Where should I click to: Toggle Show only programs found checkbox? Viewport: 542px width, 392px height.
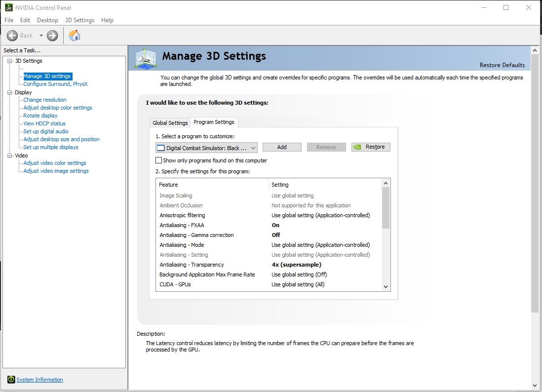(x=158, y=160)
